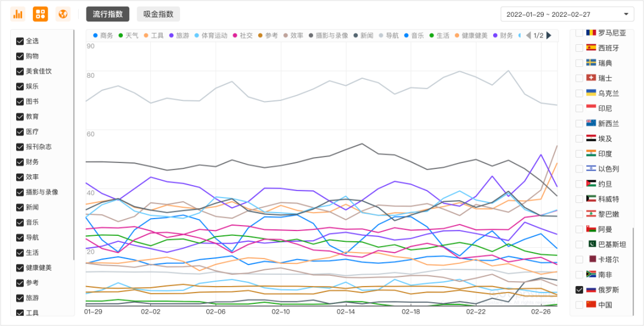Viewport: 644px width, 326px height.
Task: Go to previous legend page arrow
Action: click(528, 36)
